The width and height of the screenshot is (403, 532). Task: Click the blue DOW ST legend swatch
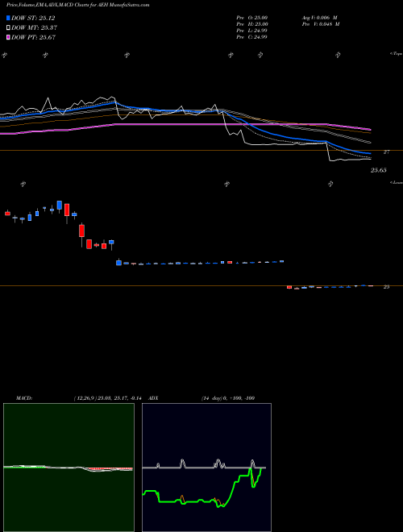[x=9, y=18]
